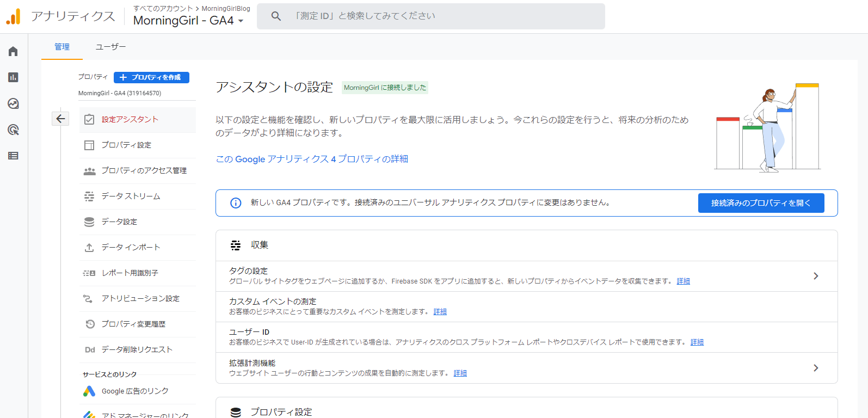Click the 設定アシスタント checkbox icon

[89, 120]
